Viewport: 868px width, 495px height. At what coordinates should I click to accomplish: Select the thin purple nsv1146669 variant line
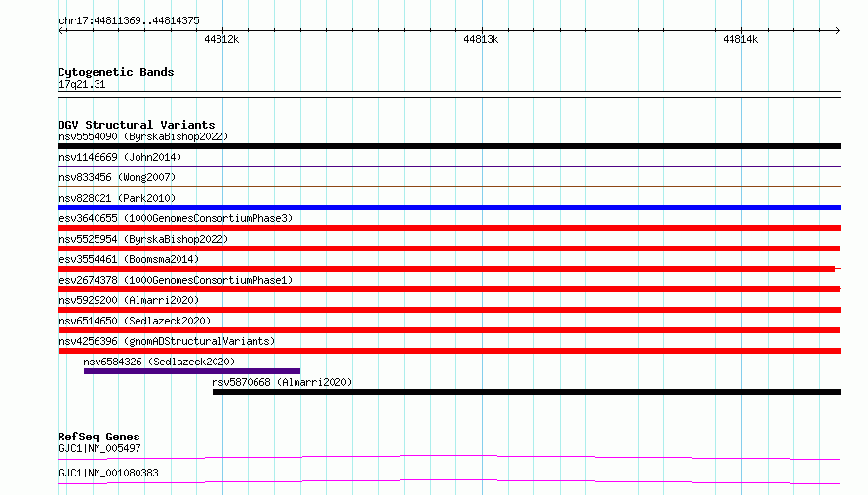pos(449,166)
